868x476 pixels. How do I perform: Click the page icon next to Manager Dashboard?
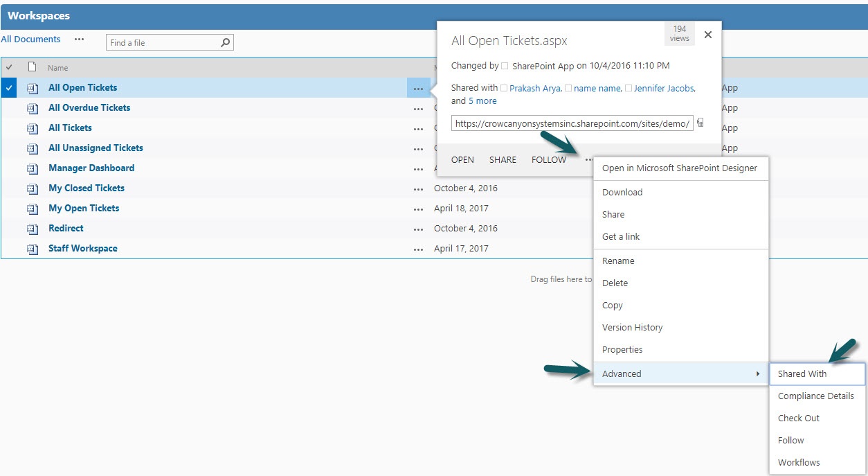(x=32, y=168)
